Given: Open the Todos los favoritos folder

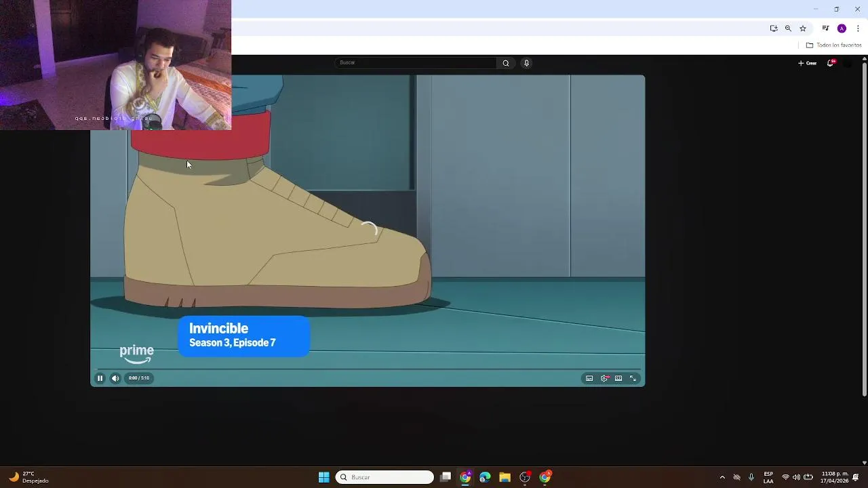Looking at the screenshot, I should pyautogui.click(x=833, y=45).
